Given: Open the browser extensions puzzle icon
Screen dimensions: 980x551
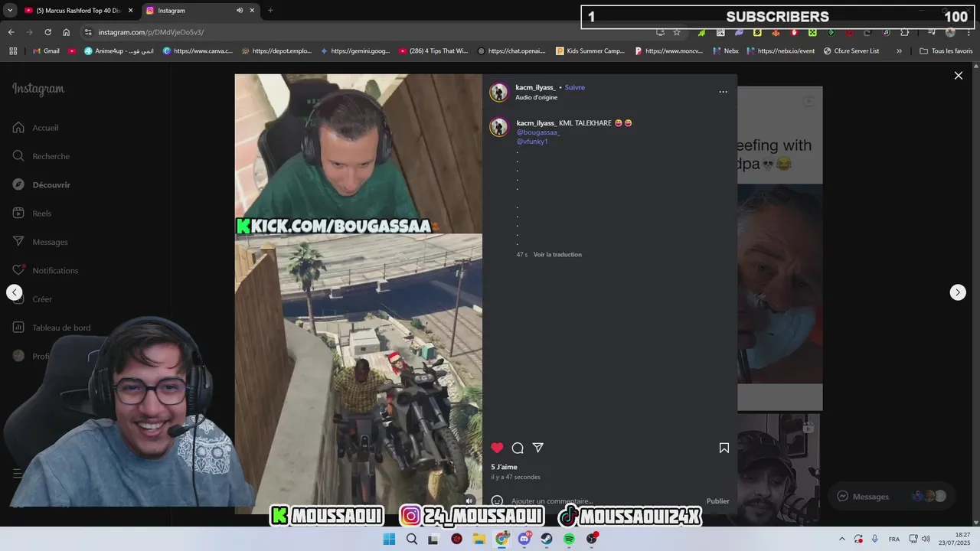Looking at the screenshot, I should pyautogui.click(x=905, y=32).
